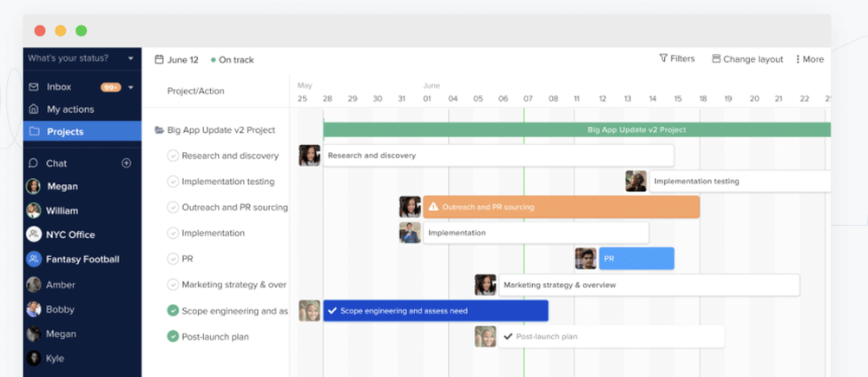Image resolution: width=868 pixels, height=377 pixels.
Task: Expand the Inbox dropdown arrow
Action: [x=131, y=87]
